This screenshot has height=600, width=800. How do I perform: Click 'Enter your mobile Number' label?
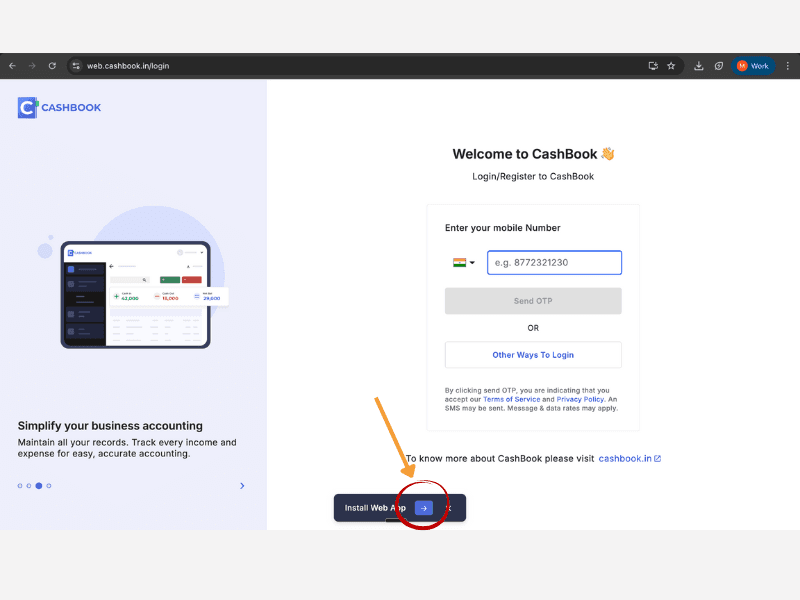tap(503, 228)
